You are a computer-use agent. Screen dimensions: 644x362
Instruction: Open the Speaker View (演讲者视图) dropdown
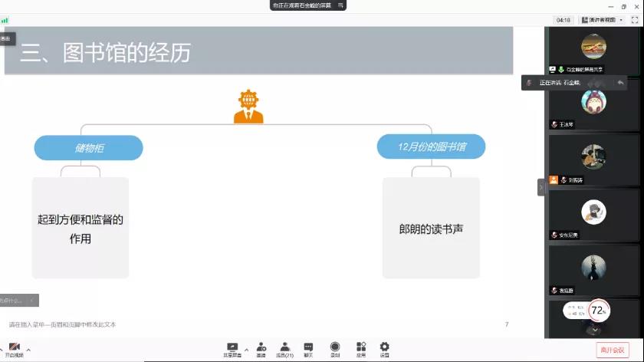tap(603, 19)
